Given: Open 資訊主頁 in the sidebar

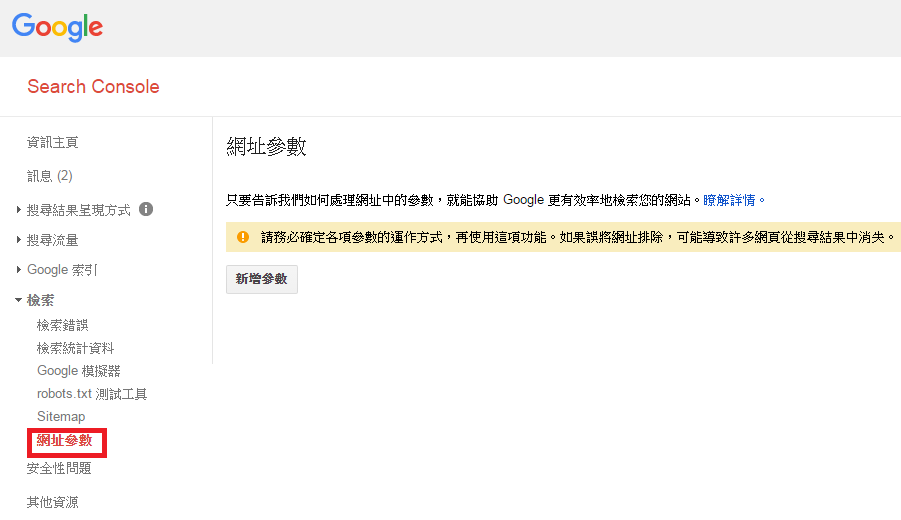Looking at the screenshot, I should tap(52, 142).
